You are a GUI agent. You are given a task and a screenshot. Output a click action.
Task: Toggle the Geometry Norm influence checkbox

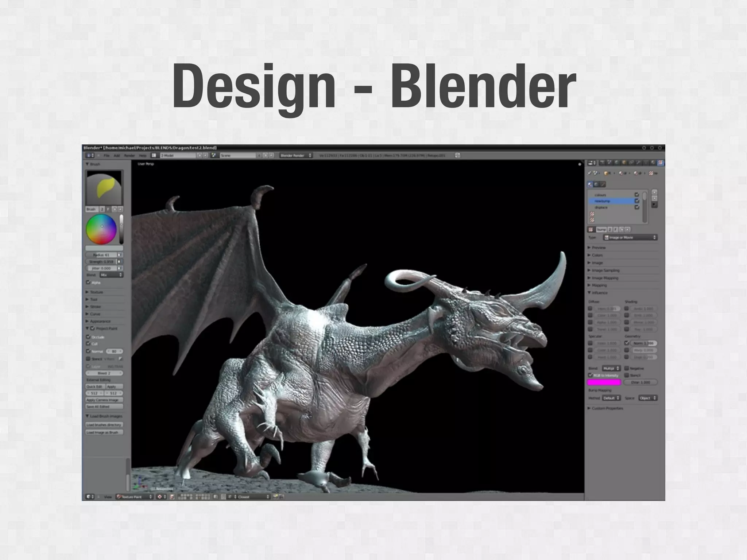coord(627,343)
